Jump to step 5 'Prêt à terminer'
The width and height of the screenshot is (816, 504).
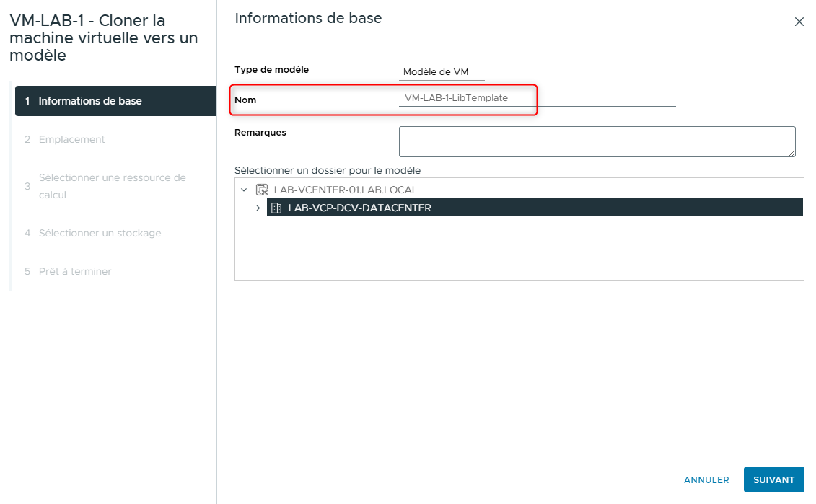pyautogui.click(x=75, y=271)
